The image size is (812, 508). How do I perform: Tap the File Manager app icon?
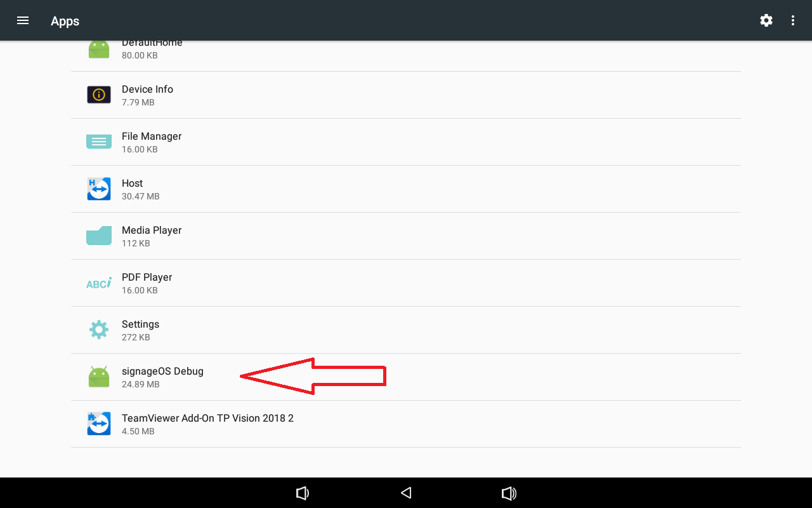(x=99, y=142)
